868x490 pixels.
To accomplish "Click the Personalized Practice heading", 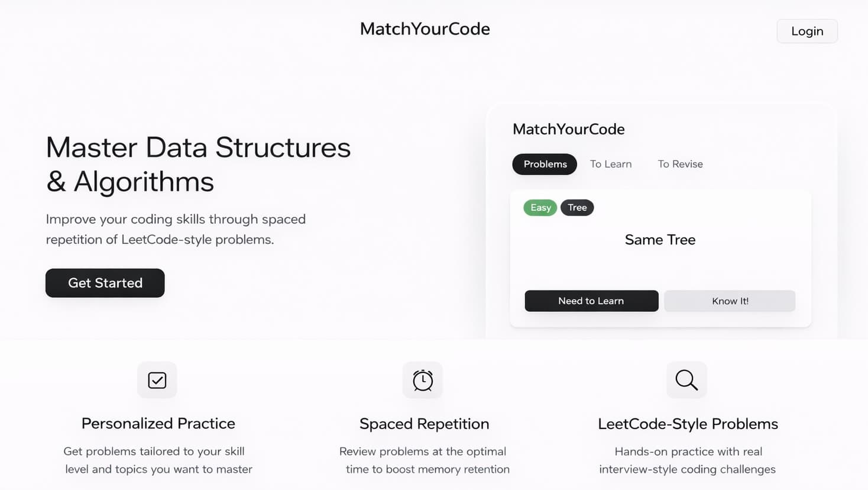I will (157, 424).
